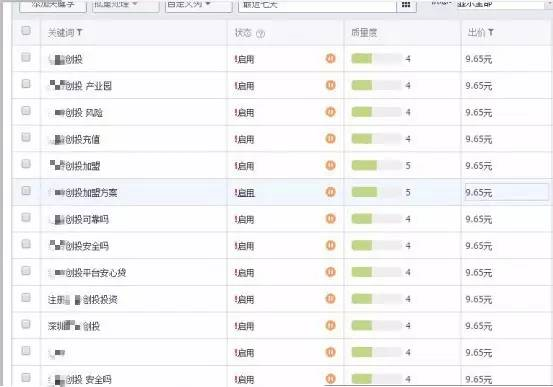
Task: Click the 9.65元 bid in 创投 产业园 row
Action: [x=479, y=86]
